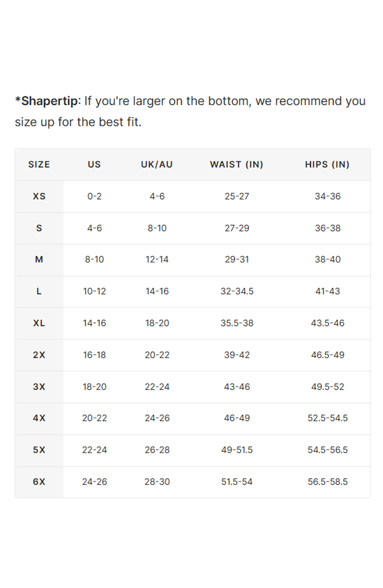Select the 6X size row label
The width and height of the screenshot is (383, 588).
coord(39,482)
